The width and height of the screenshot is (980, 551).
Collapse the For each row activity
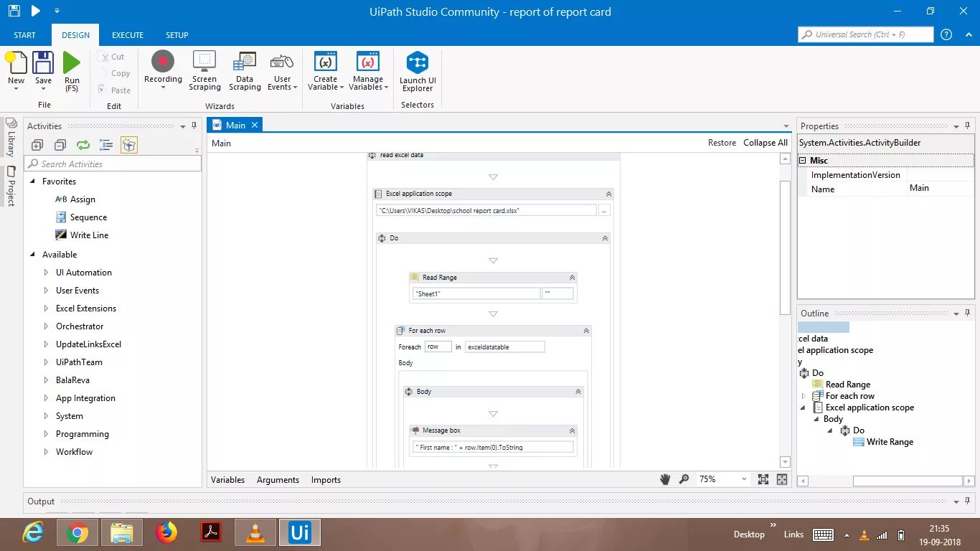586,331
